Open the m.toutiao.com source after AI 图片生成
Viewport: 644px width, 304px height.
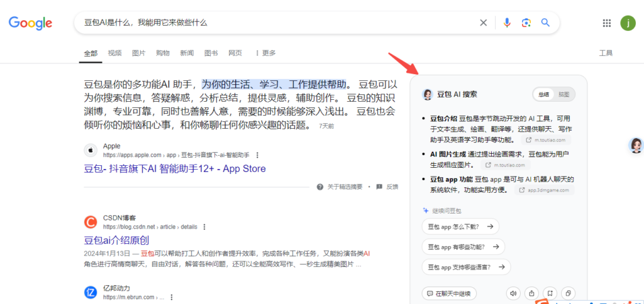click(506, 165)
